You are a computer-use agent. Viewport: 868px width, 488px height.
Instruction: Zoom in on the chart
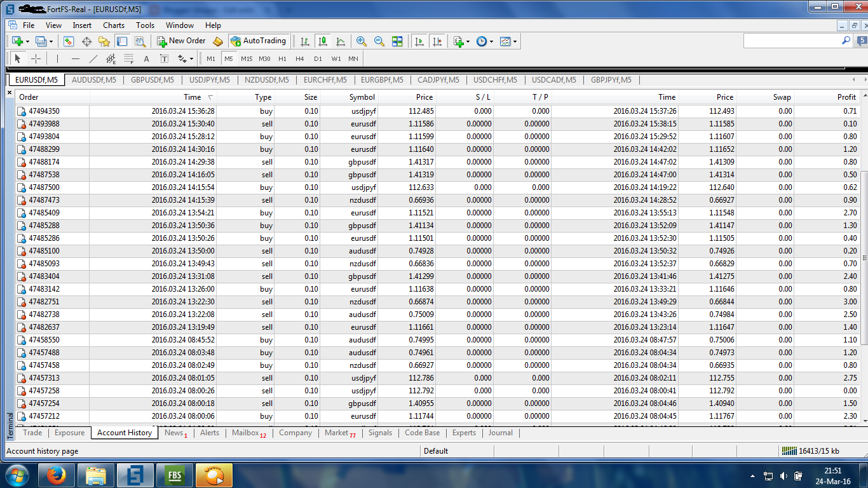362,41
